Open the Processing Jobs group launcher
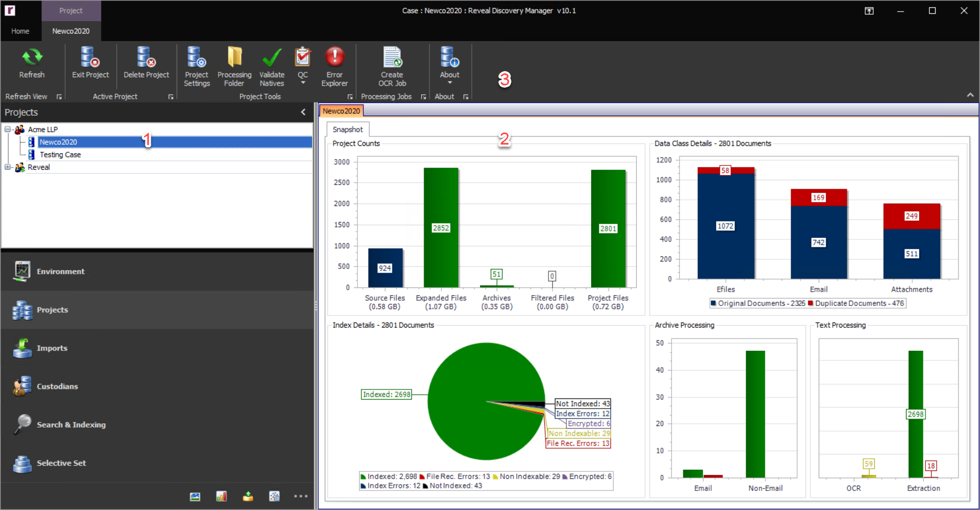Screen dimensions: 980x510 [423, 97]
